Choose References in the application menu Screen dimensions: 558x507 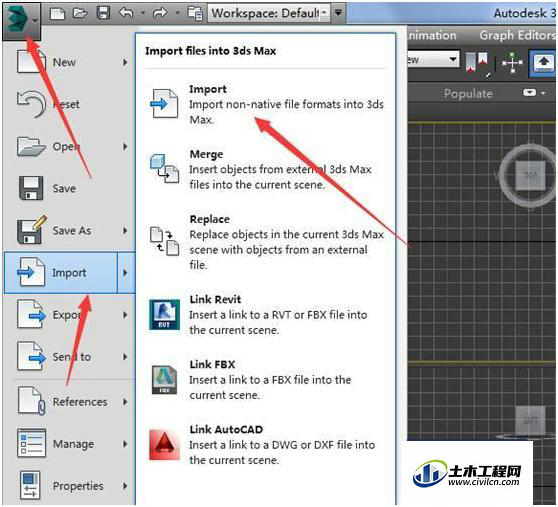[x=70, y=402]
